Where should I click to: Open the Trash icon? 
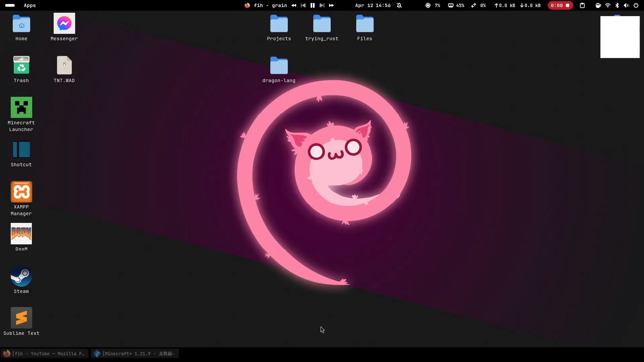[21, 66]
